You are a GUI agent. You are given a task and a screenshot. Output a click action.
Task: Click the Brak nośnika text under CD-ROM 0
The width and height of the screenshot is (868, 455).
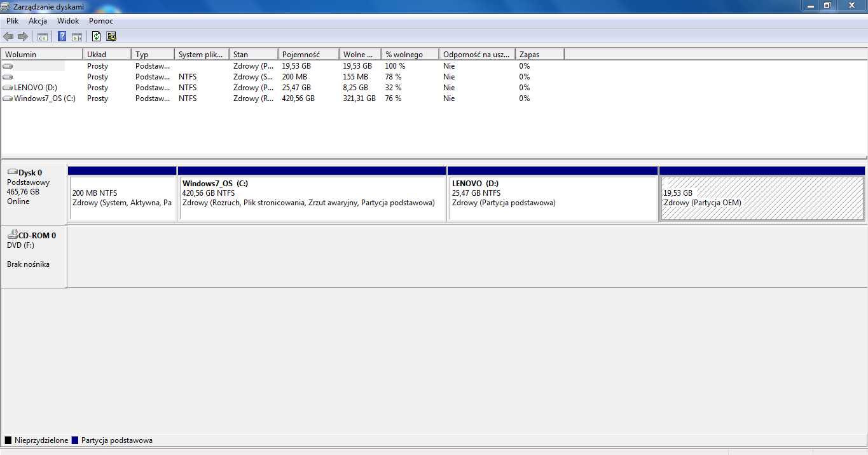[28, 264]
